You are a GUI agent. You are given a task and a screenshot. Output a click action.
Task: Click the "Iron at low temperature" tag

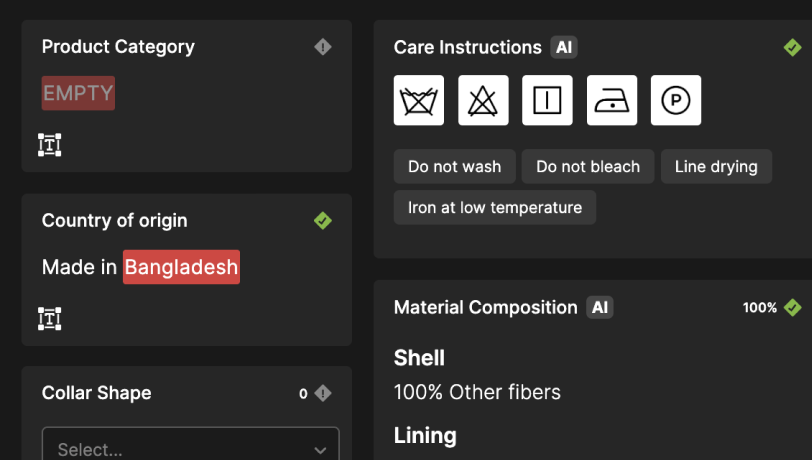pos(495,208)
